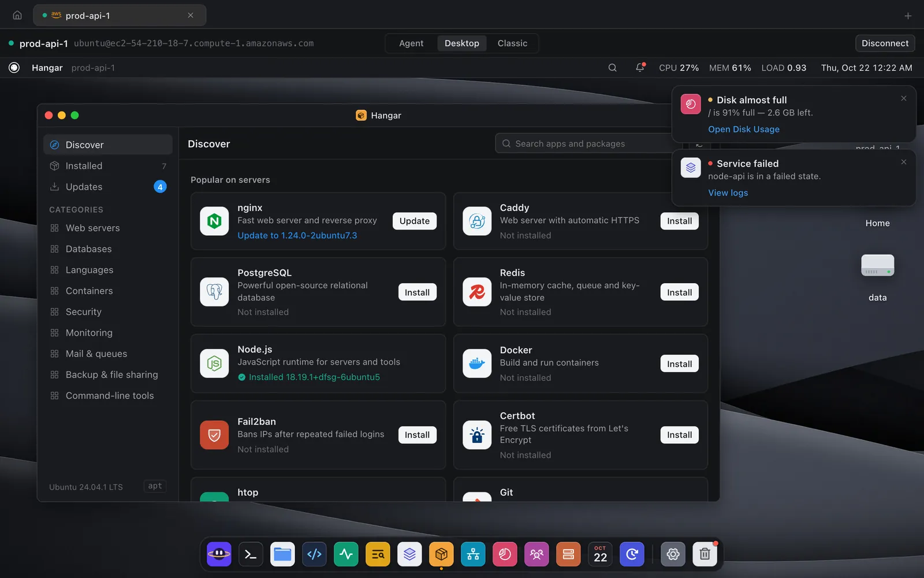The width and height of the screenshot is (924, 578).
Task: Click the Fail2ban shield icon
Action: 214,435
